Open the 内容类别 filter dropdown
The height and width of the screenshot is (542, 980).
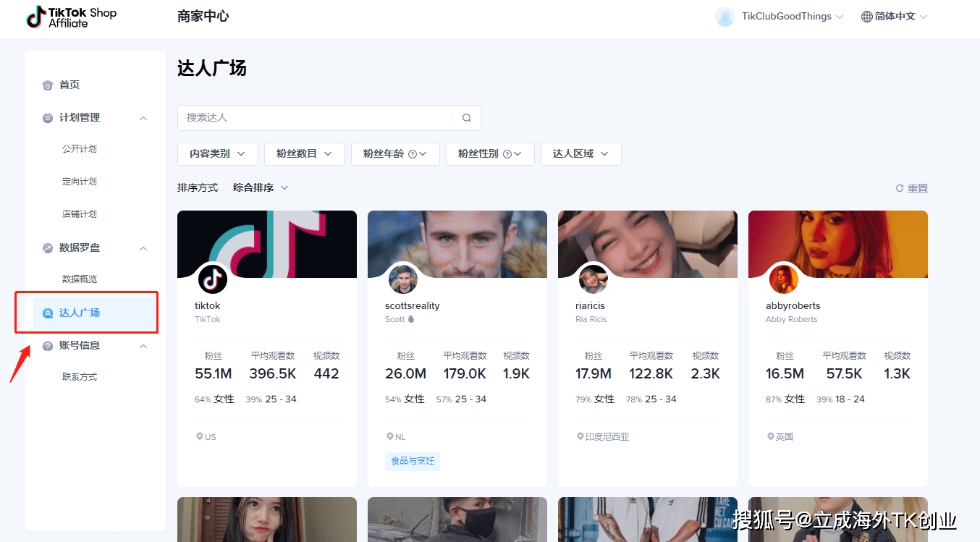click(x=218, y=154)
